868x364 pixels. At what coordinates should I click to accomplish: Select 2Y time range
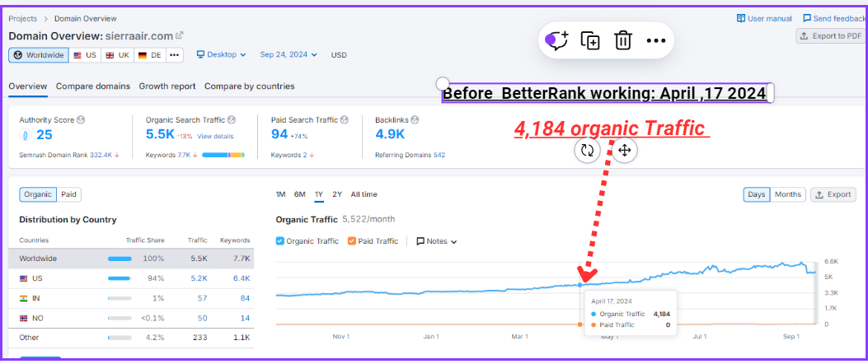coord(337,194)
